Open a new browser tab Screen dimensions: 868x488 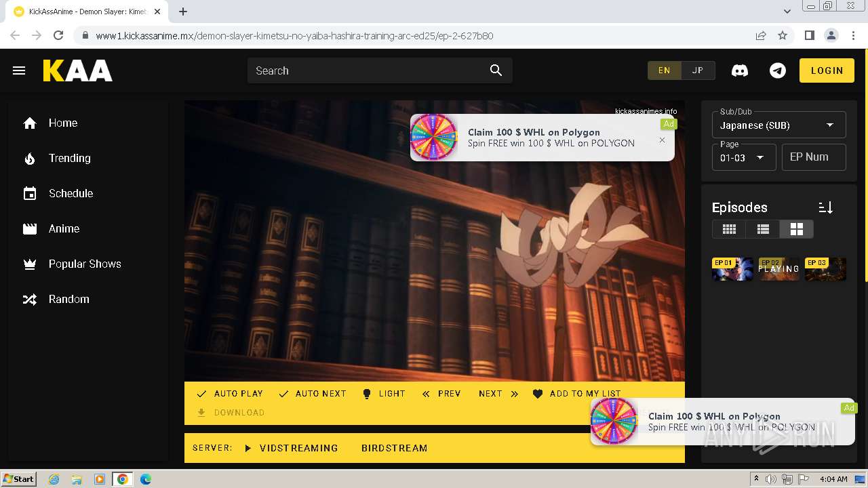183,12
